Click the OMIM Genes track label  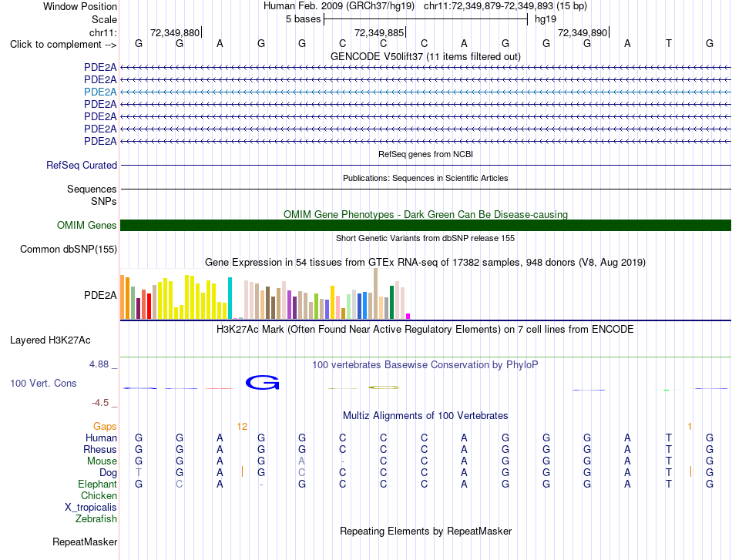coord(86,226)
